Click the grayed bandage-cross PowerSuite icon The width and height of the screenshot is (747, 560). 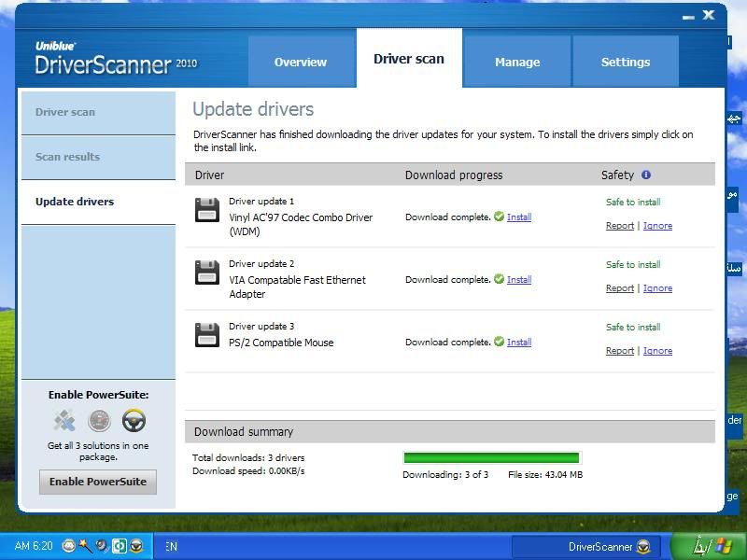coord(64,421)
